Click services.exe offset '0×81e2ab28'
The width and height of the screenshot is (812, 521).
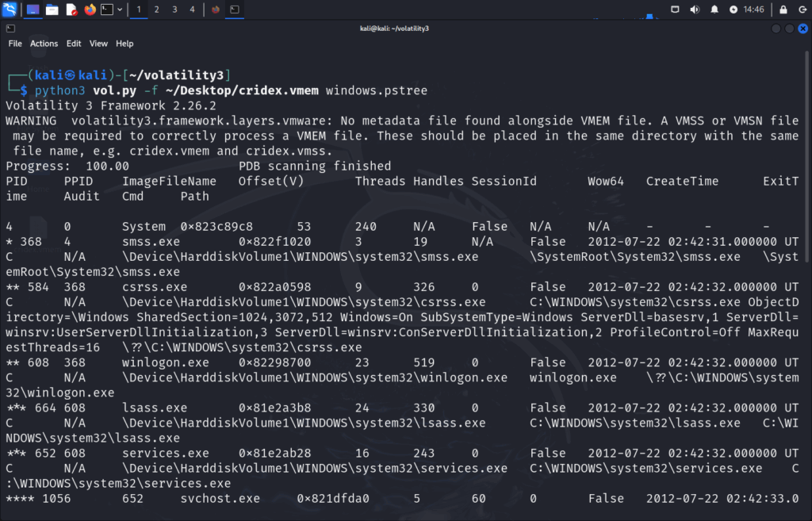pyautogui.click(x=275, y=453)
